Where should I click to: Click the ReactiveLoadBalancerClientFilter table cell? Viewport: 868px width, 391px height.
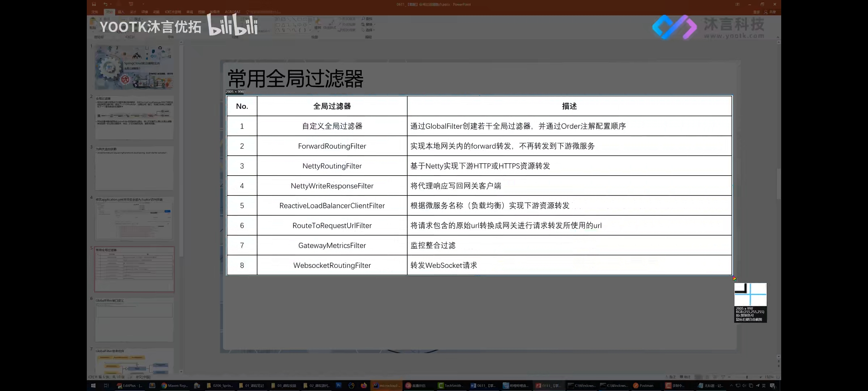332,206
